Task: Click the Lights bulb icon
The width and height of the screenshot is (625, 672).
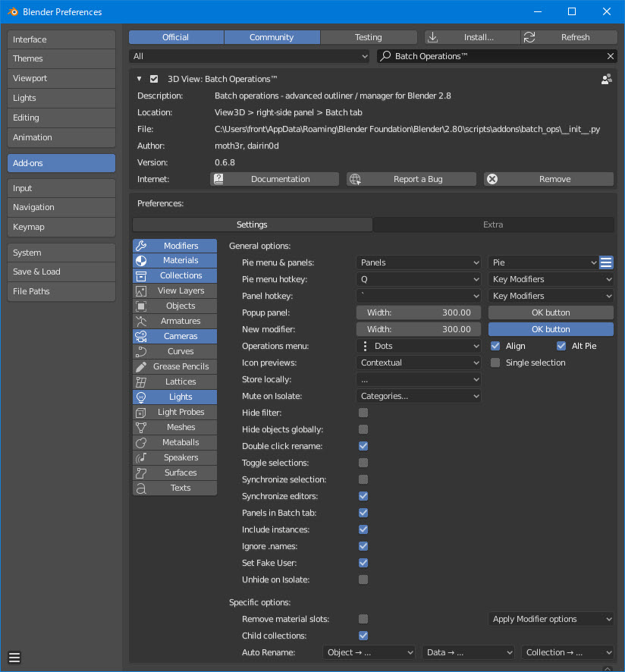Action: (x=141, y=397)
